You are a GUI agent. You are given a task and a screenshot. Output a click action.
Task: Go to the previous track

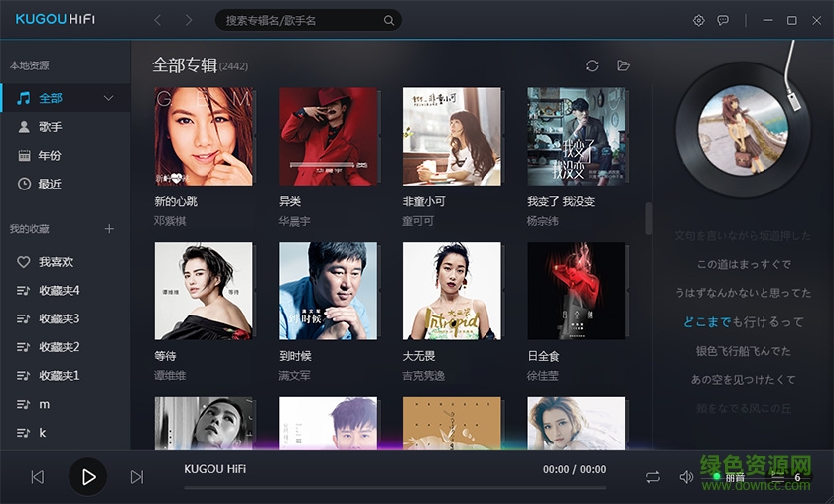tap(38, 477)
